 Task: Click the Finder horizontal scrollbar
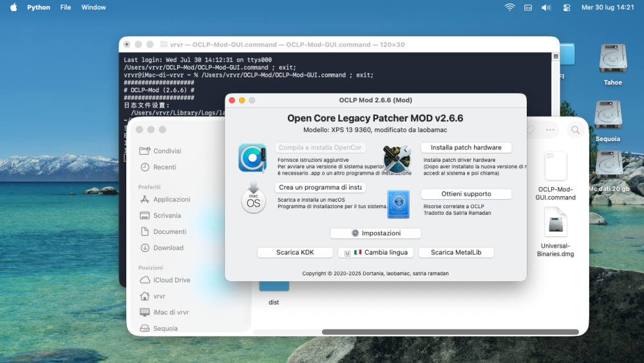tap(450, 332)
